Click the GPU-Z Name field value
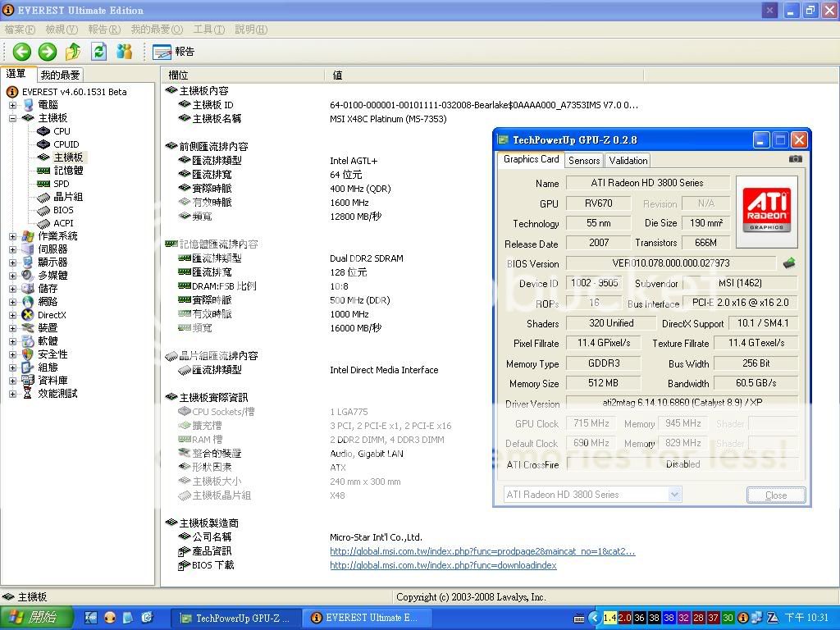840x630 pixels. click(x=648, y=183)
